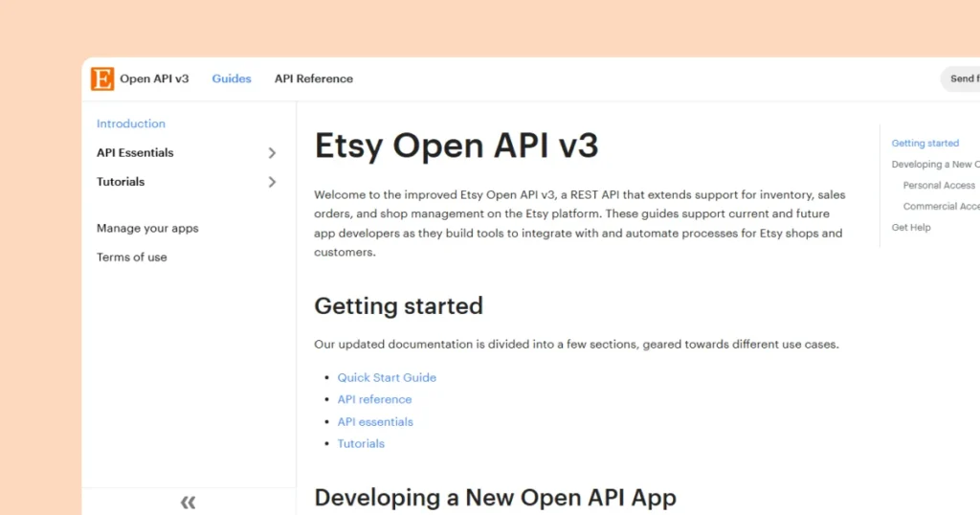Screen dimensions: 980x515
Task: Open Terms of use link
Action: (132, 257)
